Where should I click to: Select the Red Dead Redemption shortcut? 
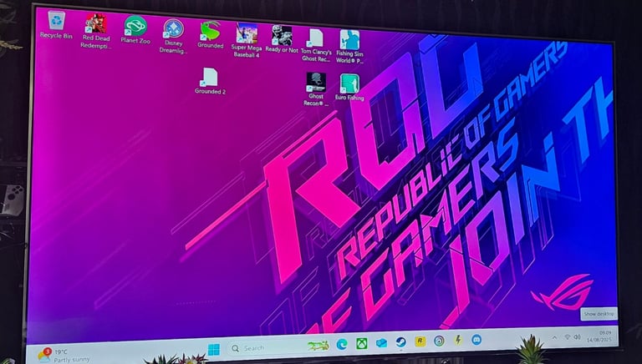[x=96, y=31]
